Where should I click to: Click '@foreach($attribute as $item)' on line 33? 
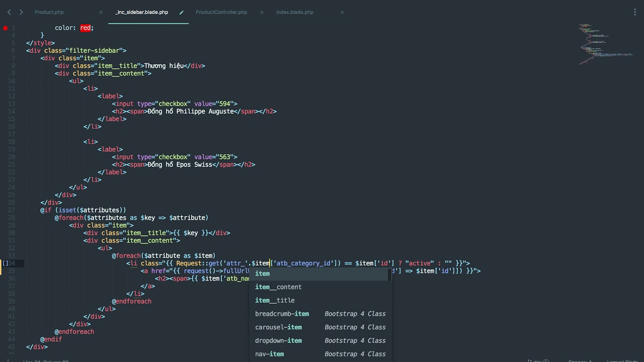pyautogui.click(x=164, y=256)
